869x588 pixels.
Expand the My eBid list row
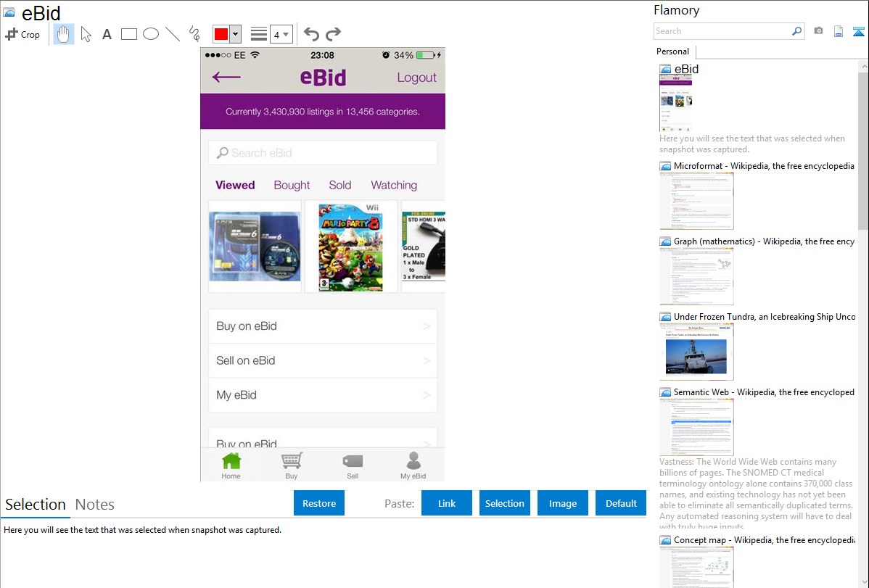[323, 395]
